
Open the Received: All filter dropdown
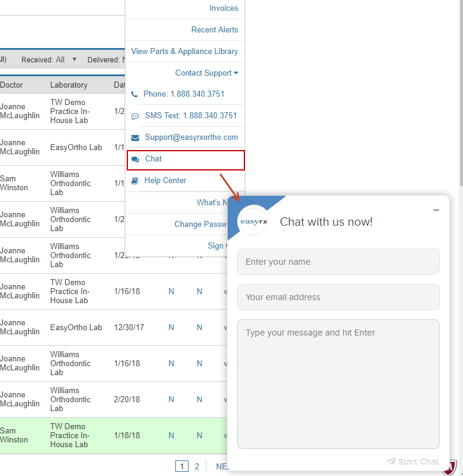tap(49, 60)
